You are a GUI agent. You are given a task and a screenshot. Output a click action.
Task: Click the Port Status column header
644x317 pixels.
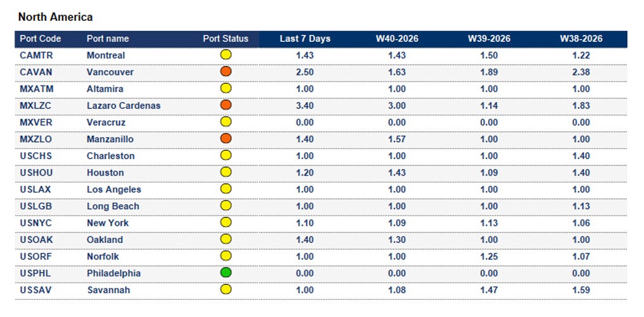[x=225, y=39]
